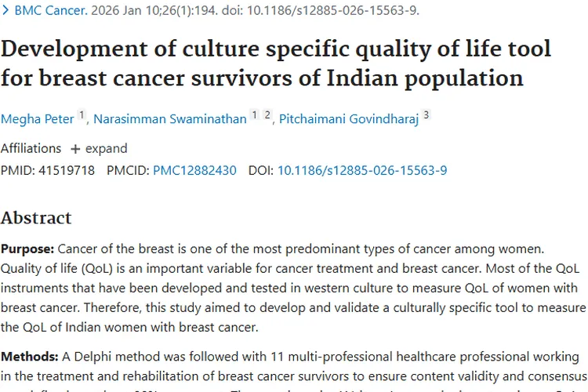Expand the Affiliations section via expand text
Viewport: 588px width, 392px height.
(x=107, y=149)
